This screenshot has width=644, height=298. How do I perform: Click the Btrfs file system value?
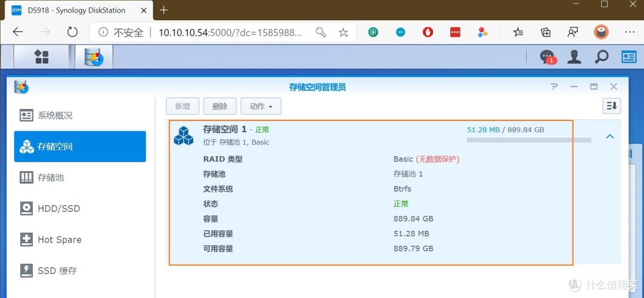pos(402,189)
